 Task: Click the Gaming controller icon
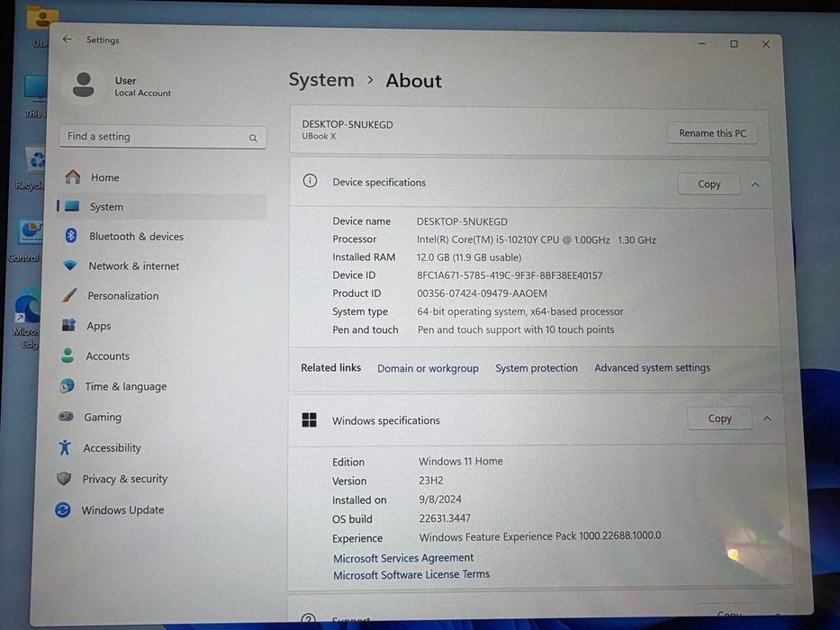(66, 416)
